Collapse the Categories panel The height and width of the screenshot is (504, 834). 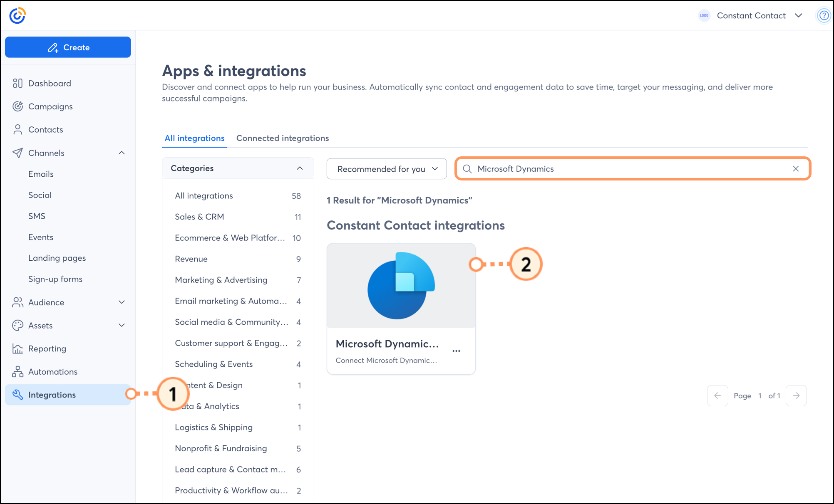(x=300, y=168)
